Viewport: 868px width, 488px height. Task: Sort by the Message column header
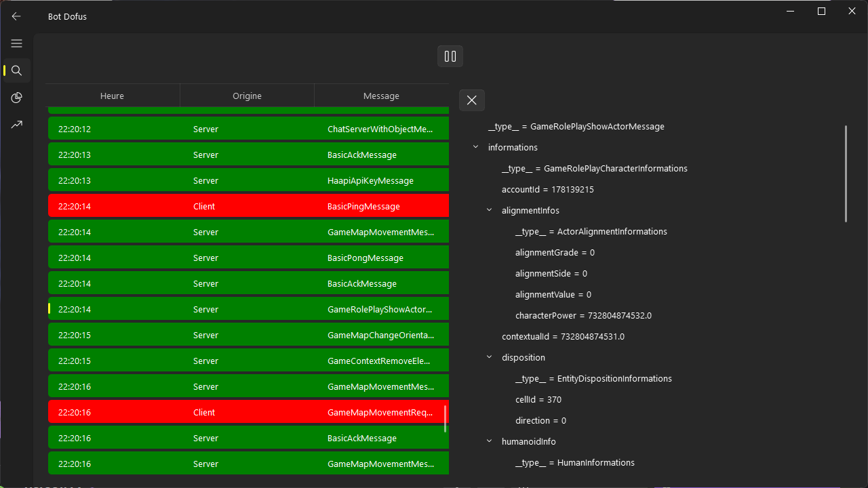click(381, 96)
